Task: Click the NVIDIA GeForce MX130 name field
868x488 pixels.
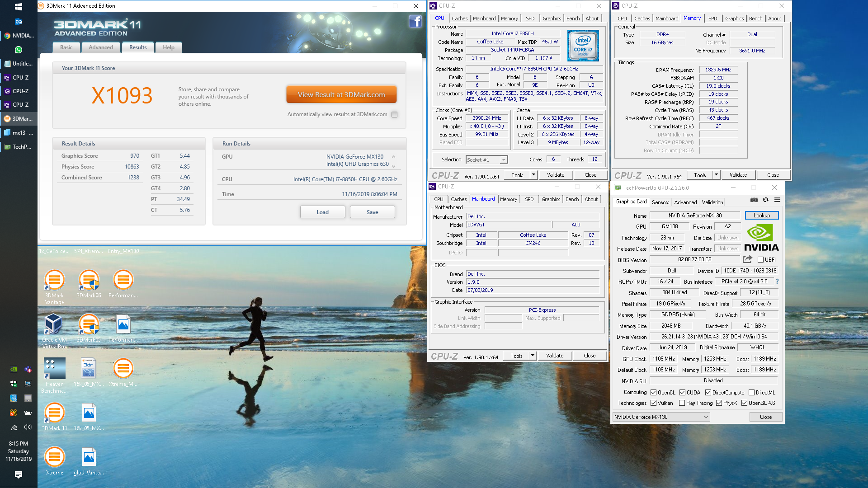Action: point(695,216)
